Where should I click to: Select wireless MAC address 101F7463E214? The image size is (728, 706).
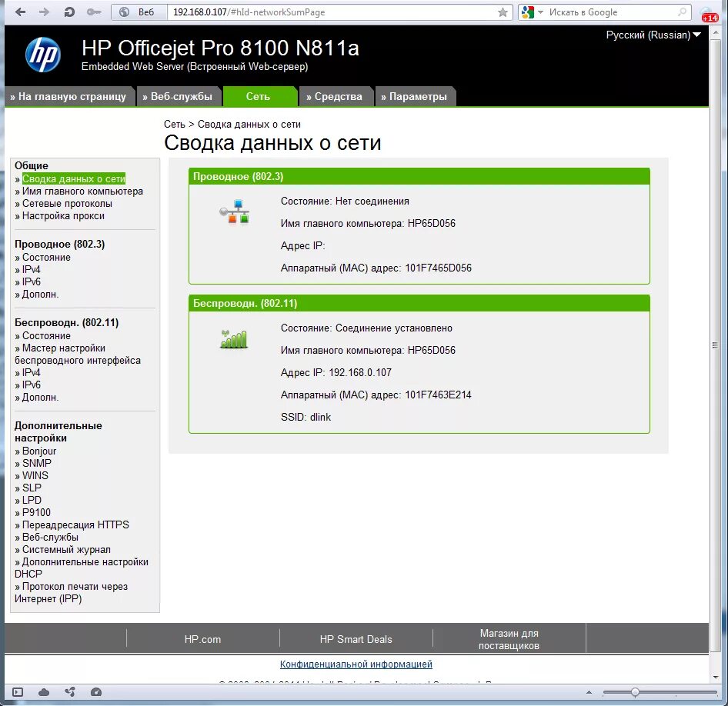click(439, 395)
